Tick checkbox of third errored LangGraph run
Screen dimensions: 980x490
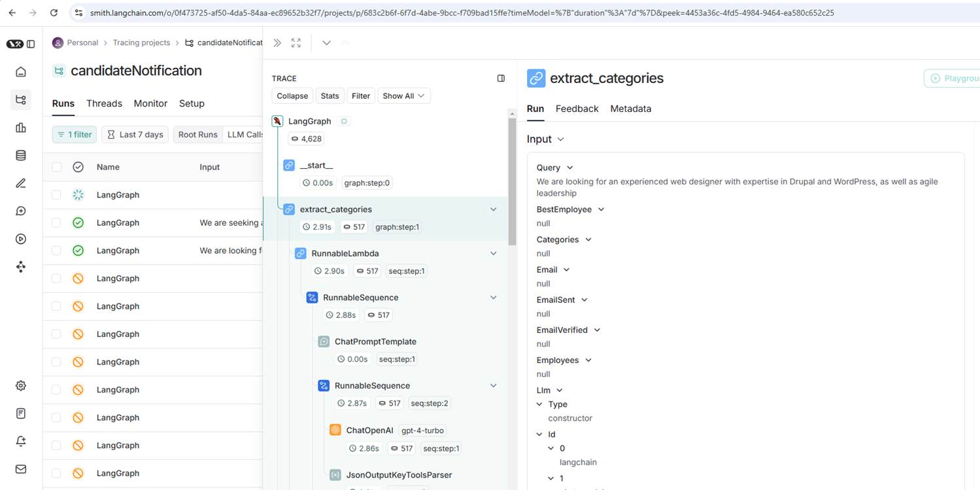click(x=56, y=334)
